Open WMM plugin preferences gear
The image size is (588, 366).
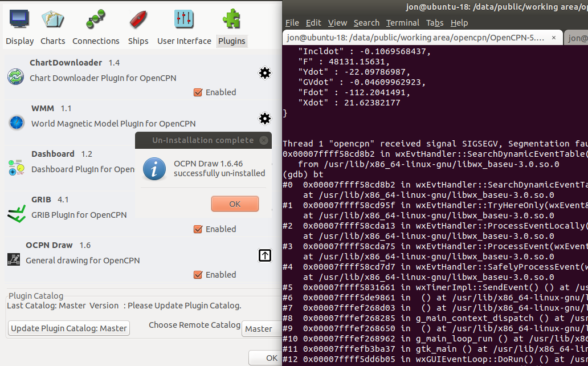point(264,119)
